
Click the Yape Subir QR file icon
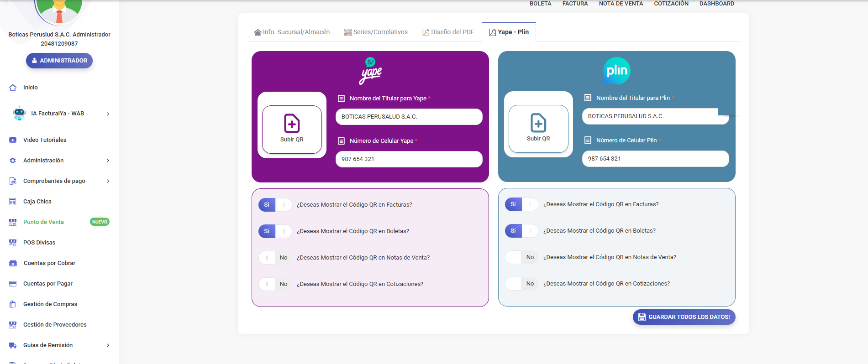292,123
